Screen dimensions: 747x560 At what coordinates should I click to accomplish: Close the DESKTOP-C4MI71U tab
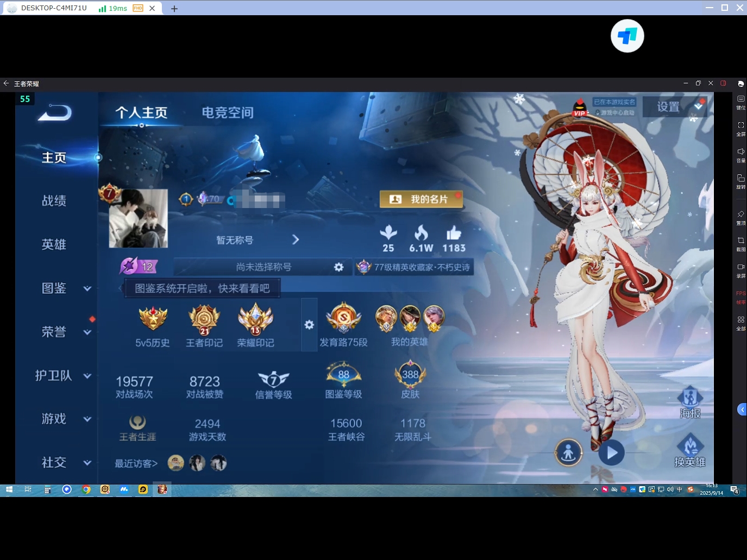[x=152, y=8]
